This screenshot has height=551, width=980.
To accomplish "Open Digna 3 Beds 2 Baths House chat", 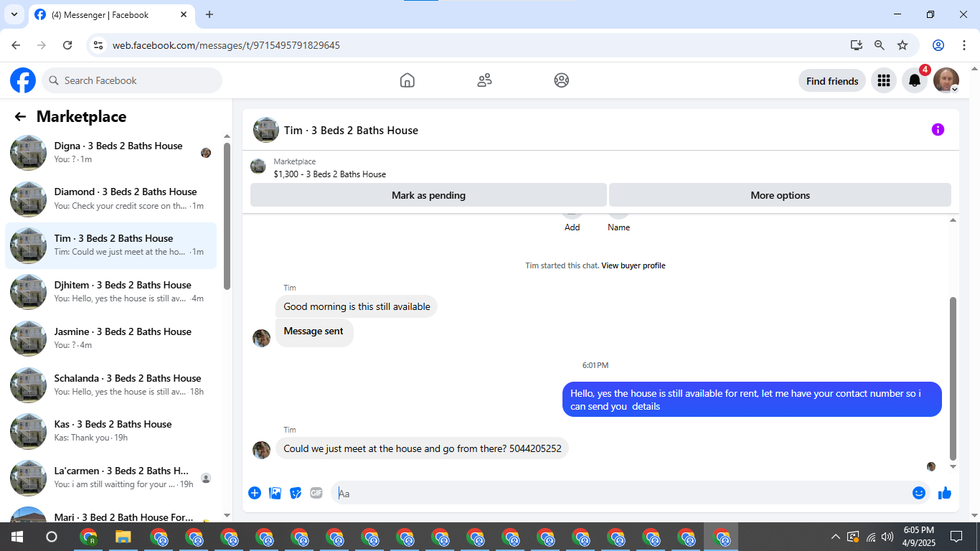I will 111,152.
